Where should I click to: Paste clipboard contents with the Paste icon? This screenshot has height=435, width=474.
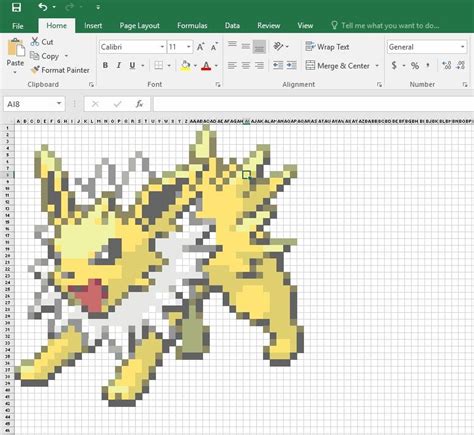15,48
